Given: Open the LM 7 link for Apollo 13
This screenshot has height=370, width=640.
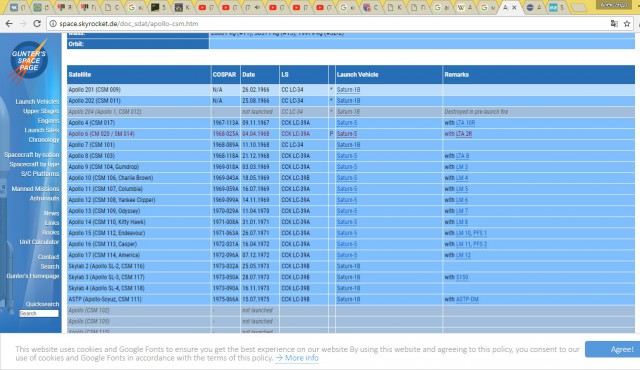Looking at the screenshot, I should pyautogui.click(x=462, y=211).
